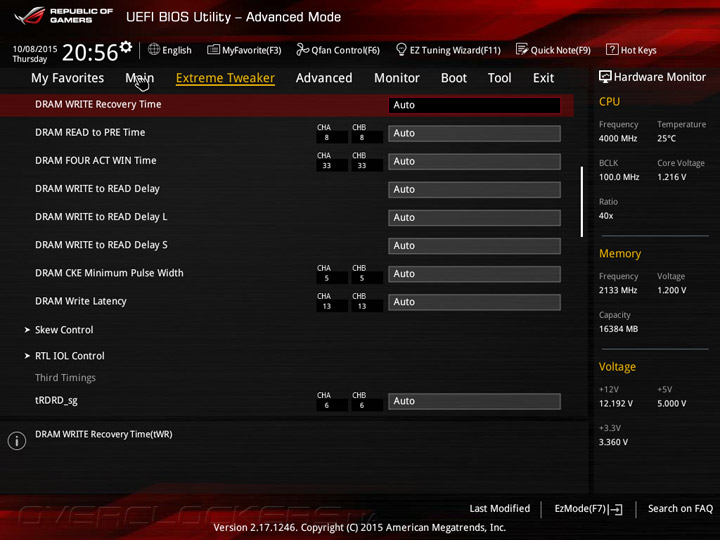This screenshot has height=540, width=720.
Task: Click the 20:56 clock time
Action: (x=90, y=52)
